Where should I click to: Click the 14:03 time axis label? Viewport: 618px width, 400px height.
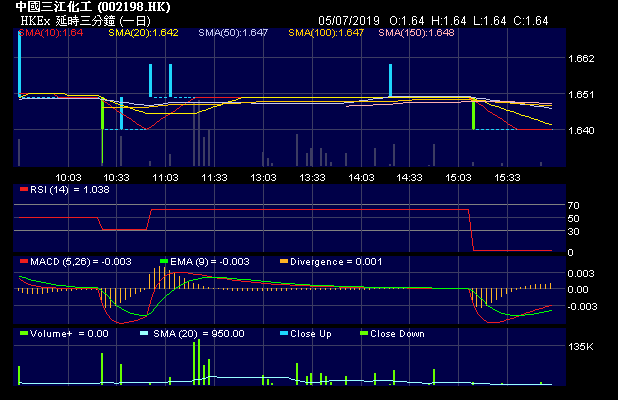[x=361, y=178]
